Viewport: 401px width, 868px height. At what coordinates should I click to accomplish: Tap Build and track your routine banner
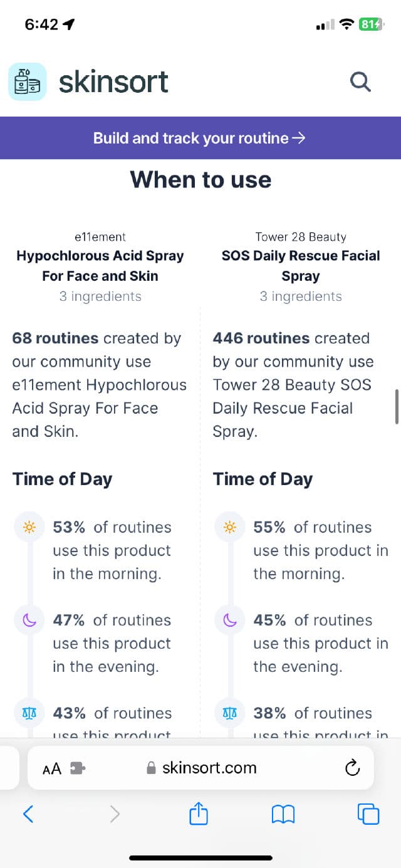coord(199,138)
